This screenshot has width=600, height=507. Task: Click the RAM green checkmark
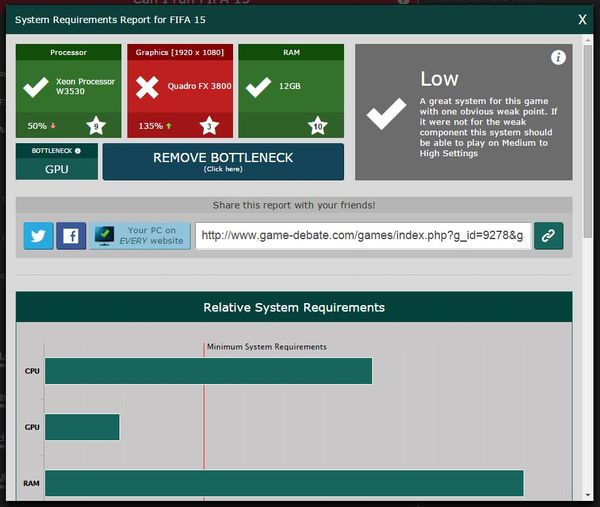click(x=259, y=87)
